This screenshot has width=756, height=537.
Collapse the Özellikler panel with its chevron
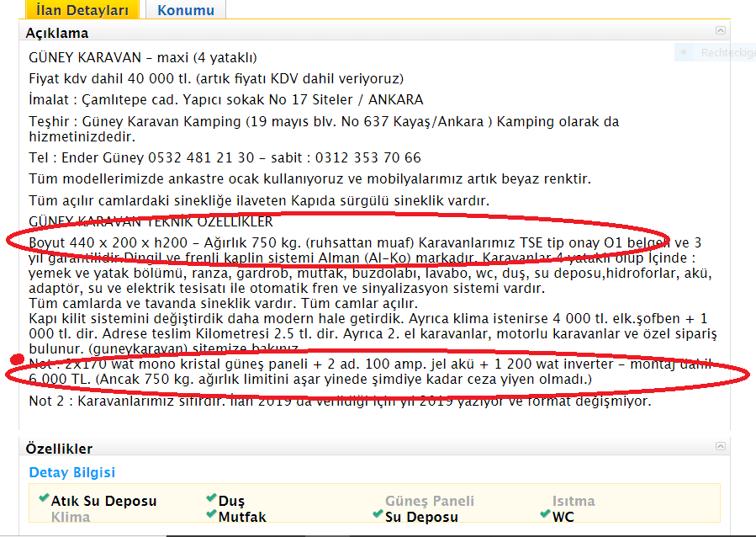(720, 446)
